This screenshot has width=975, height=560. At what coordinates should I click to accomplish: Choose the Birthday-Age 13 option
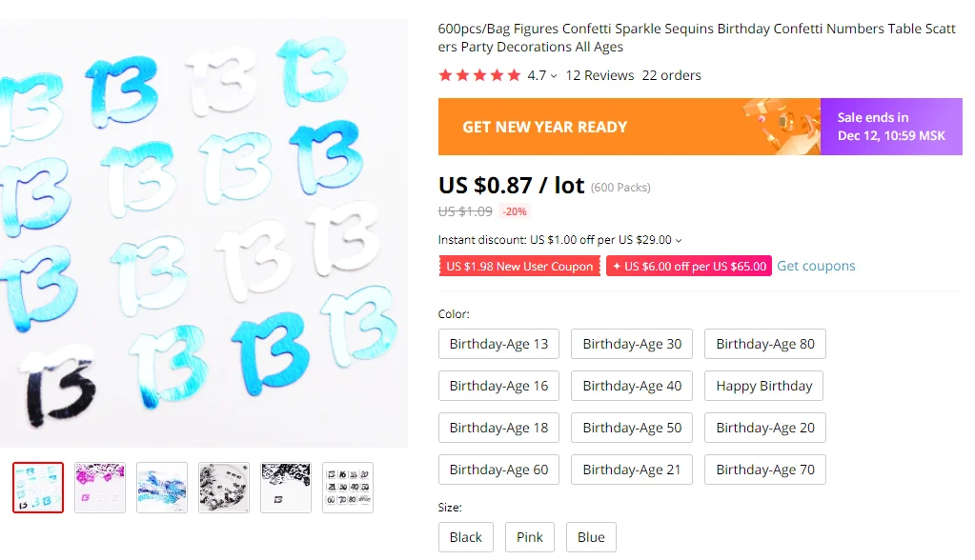coord(498,344)
